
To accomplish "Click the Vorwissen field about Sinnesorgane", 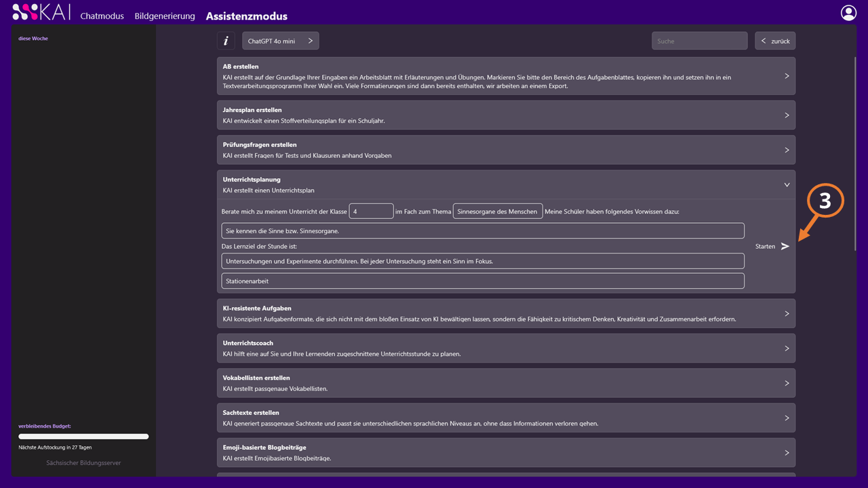I will click(x=483, y=230).
